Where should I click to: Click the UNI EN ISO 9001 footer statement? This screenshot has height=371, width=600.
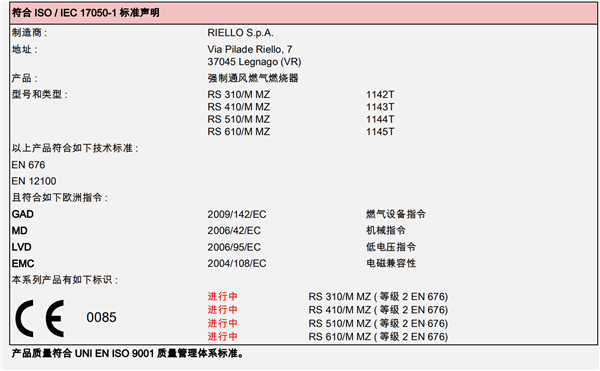(x=127, y=353)
